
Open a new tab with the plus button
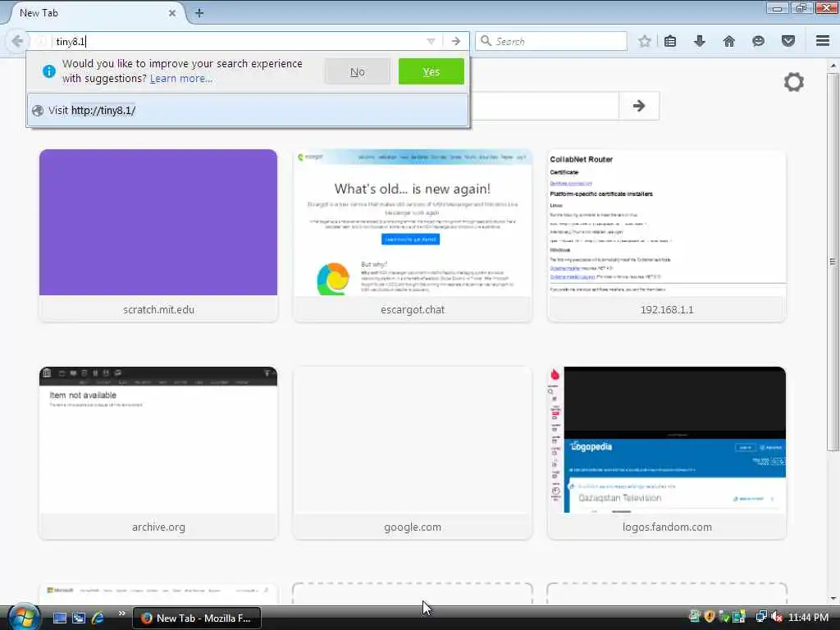pyautogui.click(x=199, y=13)
